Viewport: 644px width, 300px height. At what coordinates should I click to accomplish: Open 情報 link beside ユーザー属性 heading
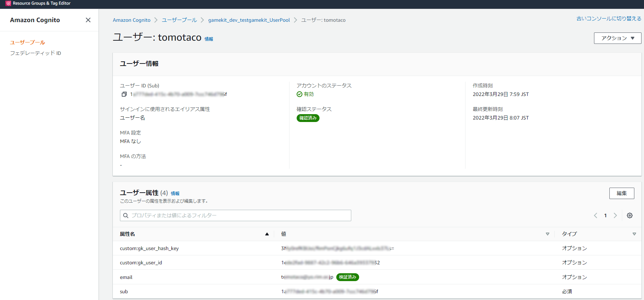pyautogui.click(x=175, y=193)
